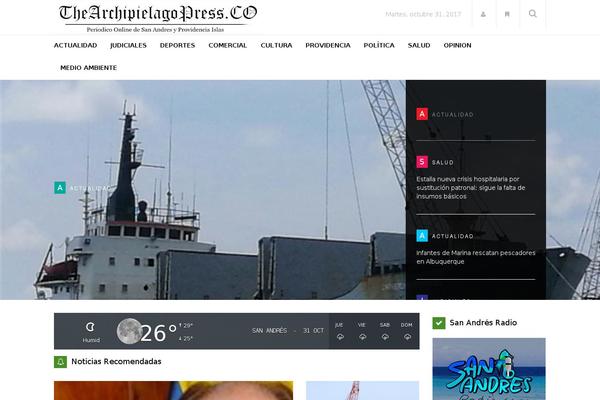Open the CULTURA menu item
The height and width of the screenshot is (400, 600).
[x=276, y=45]
